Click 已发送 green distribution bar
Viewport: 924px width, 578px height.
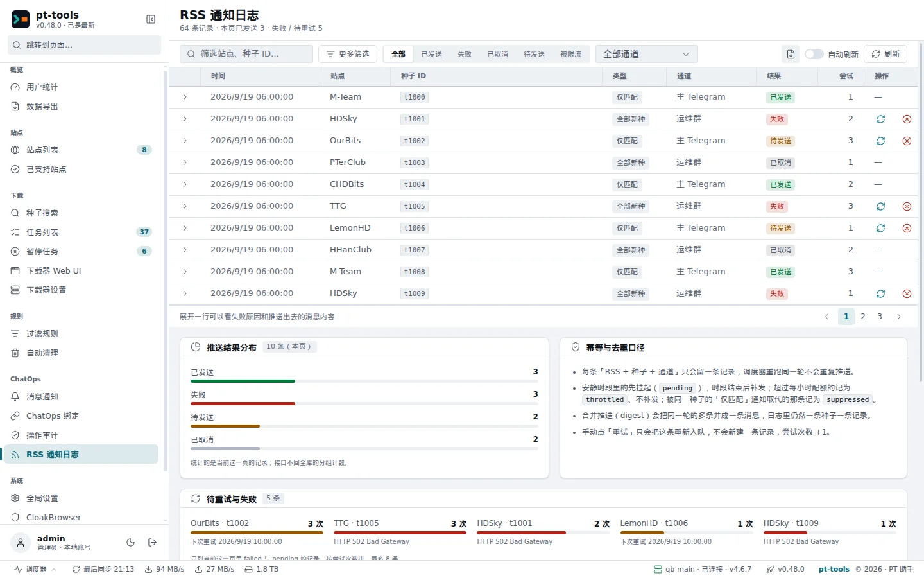point(243,381)
